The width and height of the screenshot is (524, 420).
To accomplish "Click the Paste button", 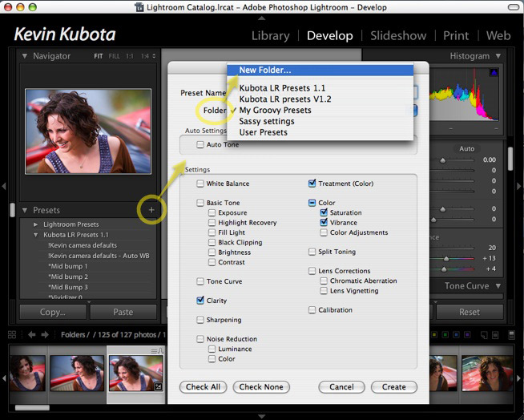I will (123, 312).
